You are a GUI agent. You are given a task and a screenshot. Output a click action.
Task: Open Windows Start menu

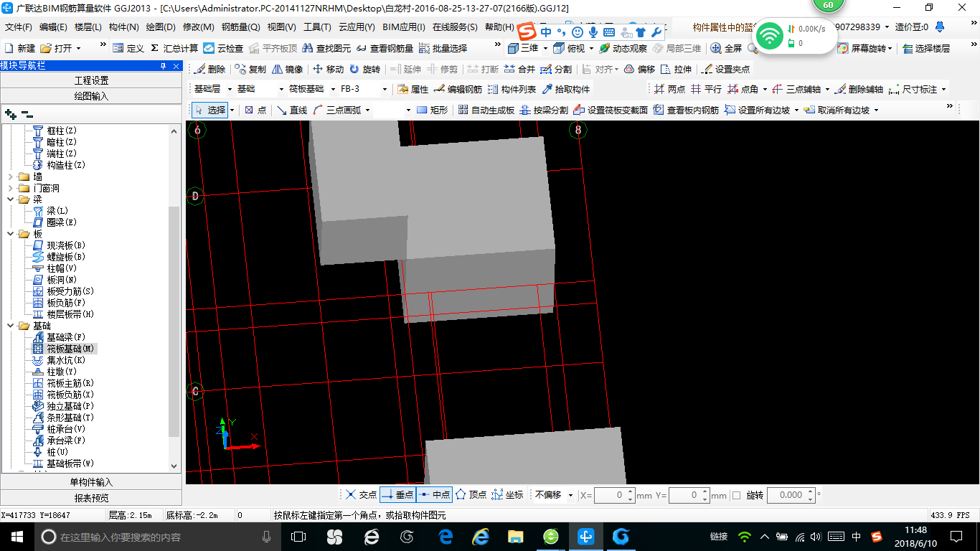click(16, 536)
